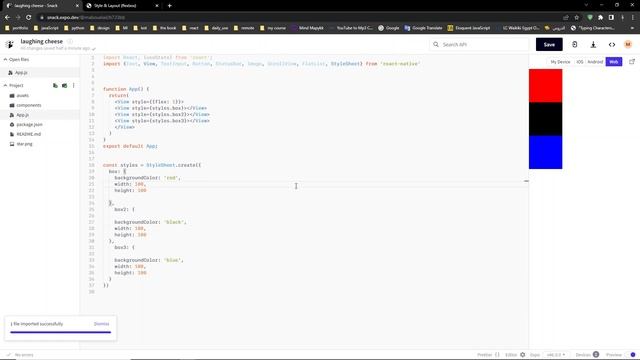640x360 pixels.
Task: Click the Prettier format braces button
Action: (x=497, y=355)
